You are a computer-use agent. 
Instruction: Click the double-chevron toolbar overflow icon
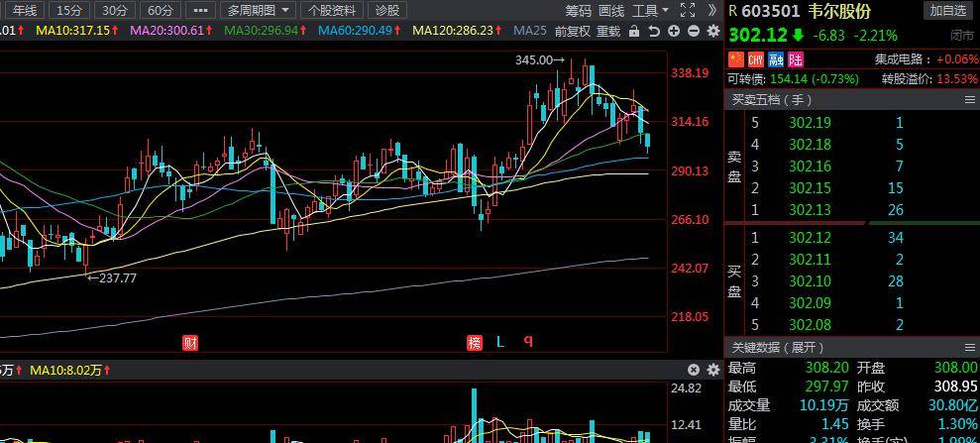(x=711, y=10)
